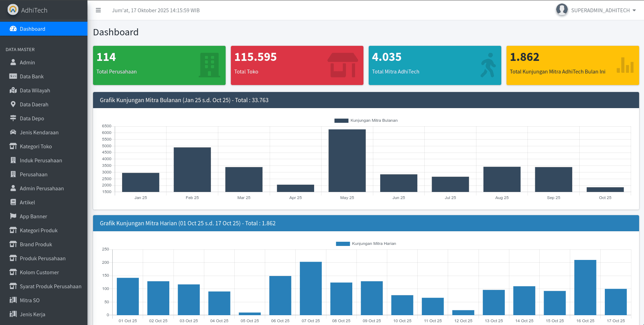Click the Data Daerah pin icon

[13, 104]
